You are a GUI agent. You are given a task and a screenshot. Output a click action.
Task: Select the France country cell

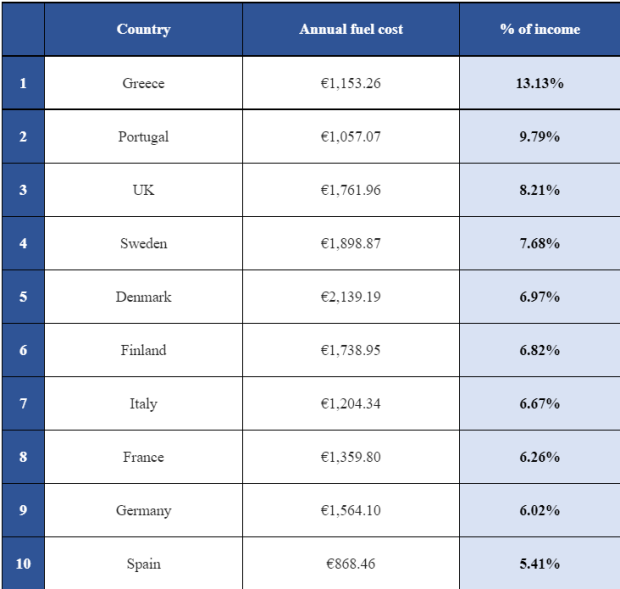coord(143,457)
